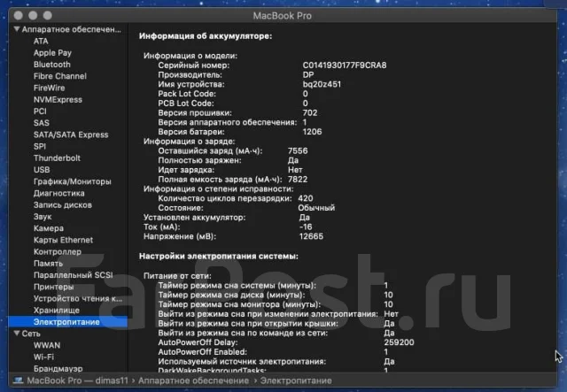Click the MacBook Pro computer icon in path bar
The image size is (567, 392).
[x=18, y=380]
